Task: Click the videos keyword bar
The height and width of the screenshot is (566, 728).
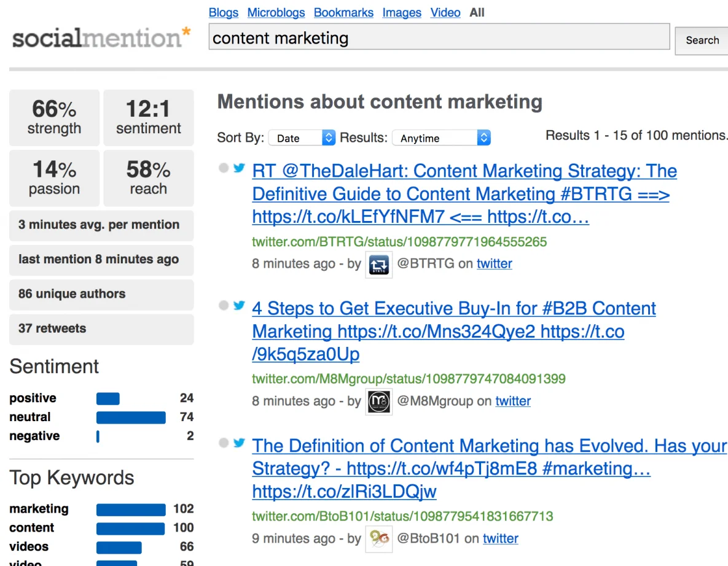Action: click(x=119, y=548)
